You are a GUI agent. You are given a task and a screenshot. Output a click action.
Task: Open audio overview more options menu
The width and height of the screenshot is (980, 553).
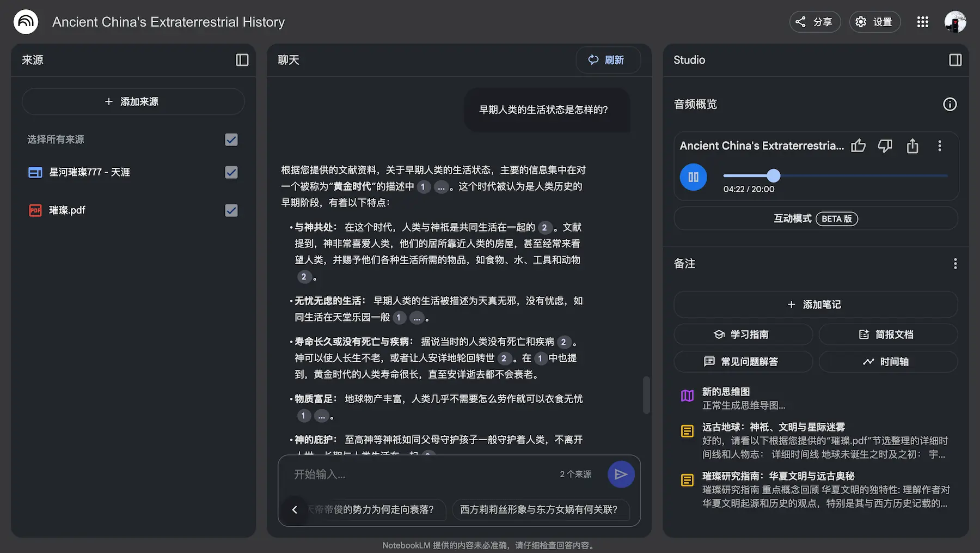pos(939,146)
